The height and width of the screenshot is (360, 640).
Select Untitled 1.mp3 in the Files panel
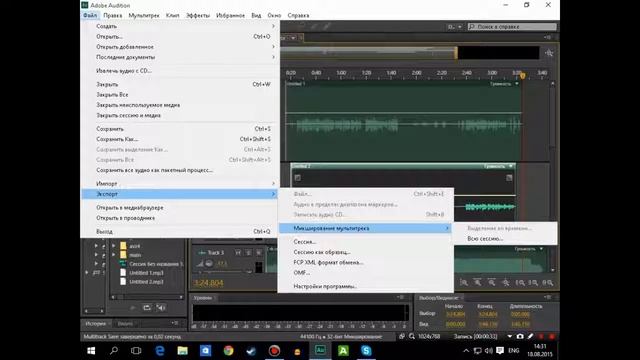[x=146, y=273]
